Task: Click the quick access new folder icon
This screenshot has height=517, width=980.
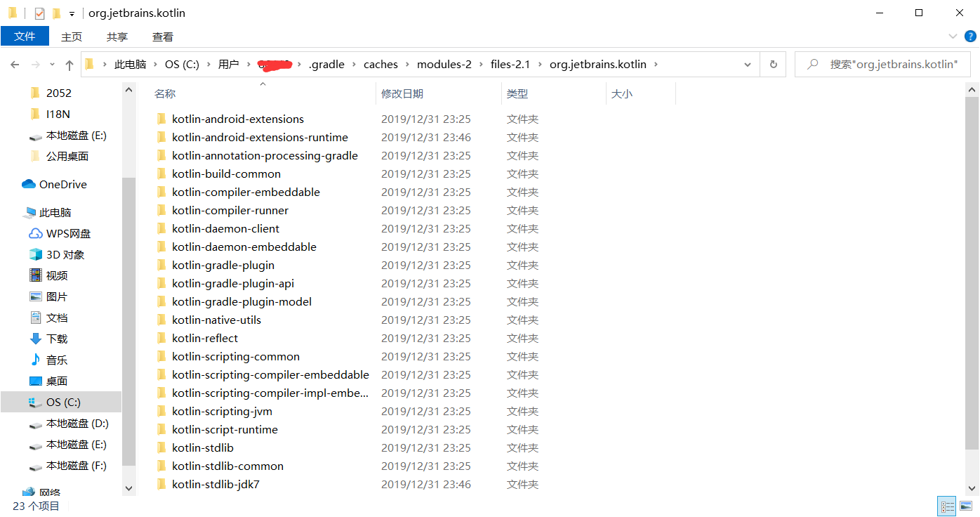Action: click(56, 13)
